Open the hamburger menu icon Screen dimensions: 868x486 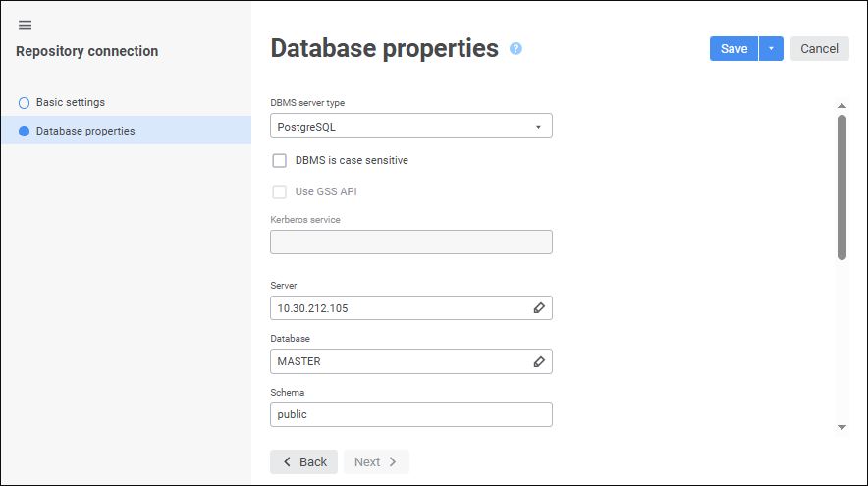coord(26,25)
